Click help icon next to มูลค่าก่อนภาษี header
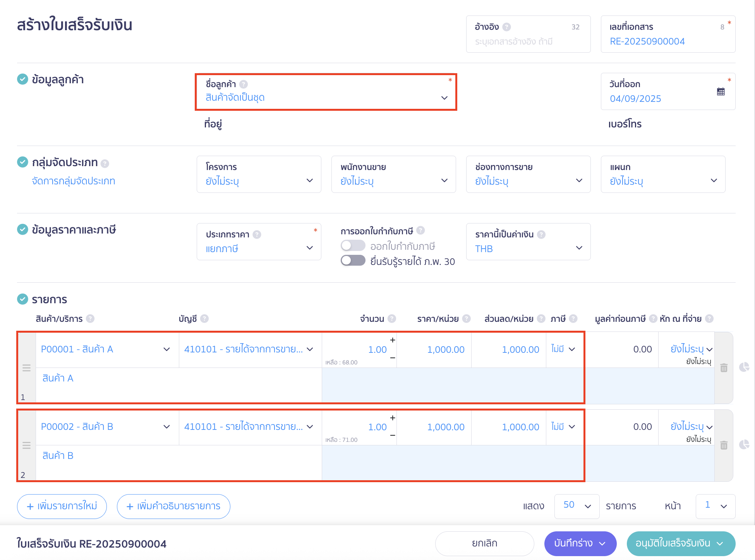 click(x=653, y=318)
